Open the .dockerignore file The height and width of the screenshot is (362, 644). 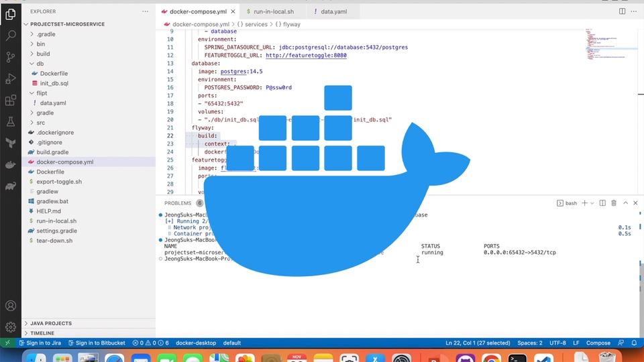coord(55,133)
